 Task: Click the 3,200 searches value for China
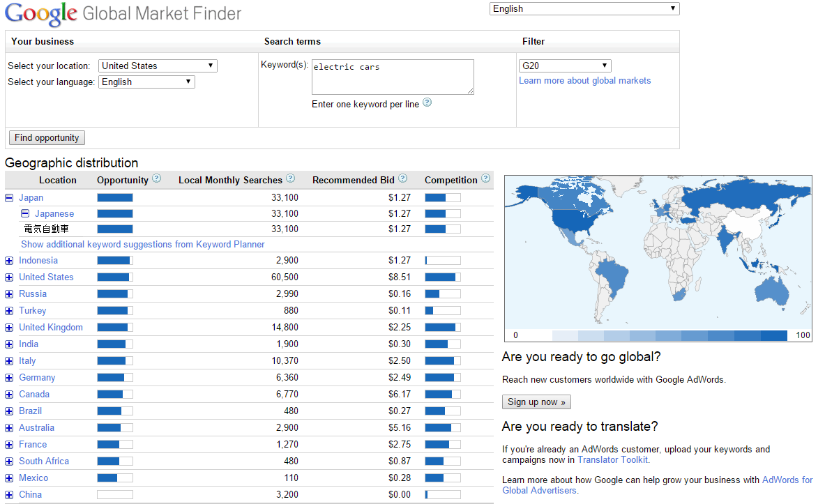[x=287, y=494]
